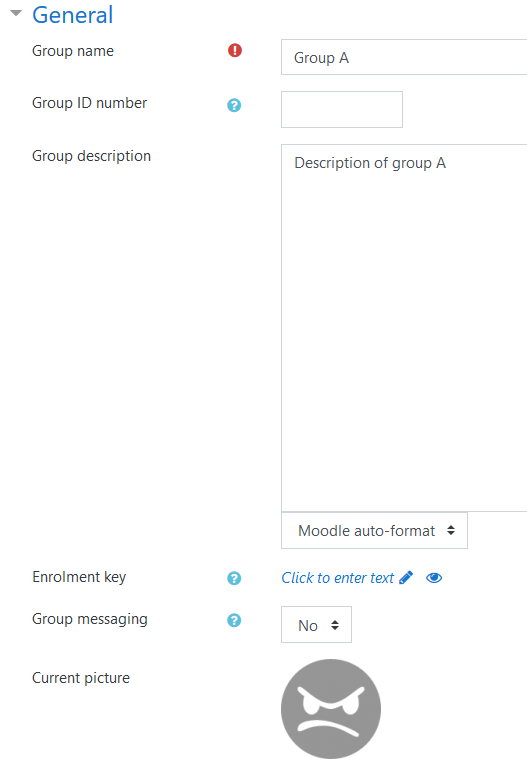Click the Group name label
Viewport: 527px width, 776px height.
coord(73,51)
